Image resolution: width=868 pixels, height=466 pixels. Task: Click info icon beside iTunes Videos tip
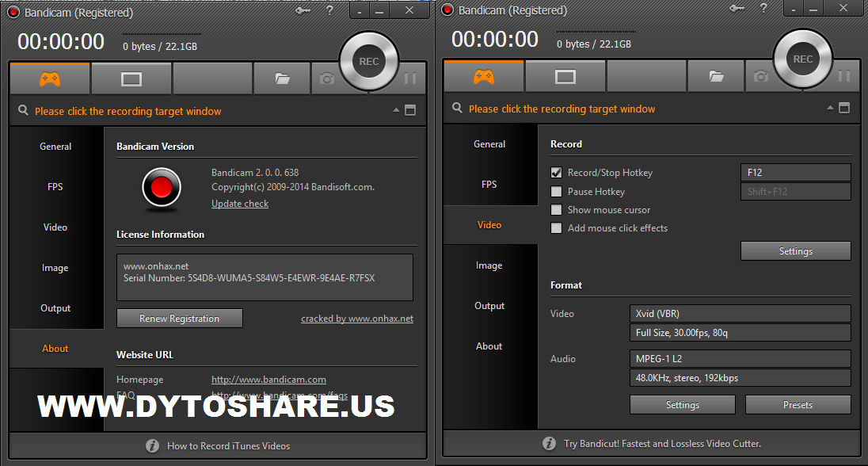pos(152,445)
